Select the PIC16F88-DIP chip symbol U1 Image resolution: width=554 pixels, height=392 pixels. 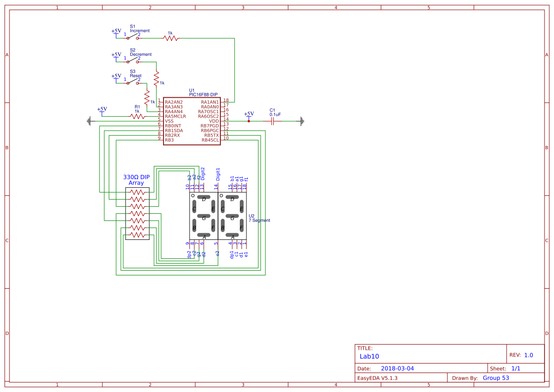[191, 121]
